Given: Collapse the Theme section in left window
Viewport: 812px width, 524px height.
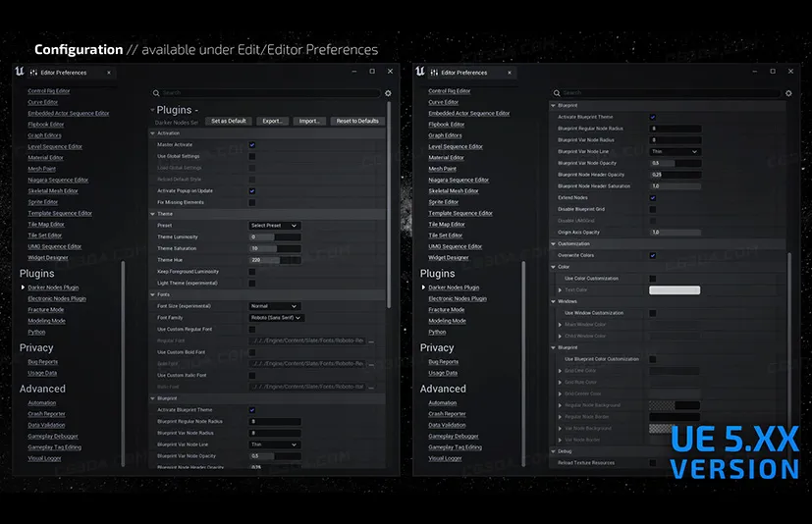Looking at the screenshot, I should point(153,214).
